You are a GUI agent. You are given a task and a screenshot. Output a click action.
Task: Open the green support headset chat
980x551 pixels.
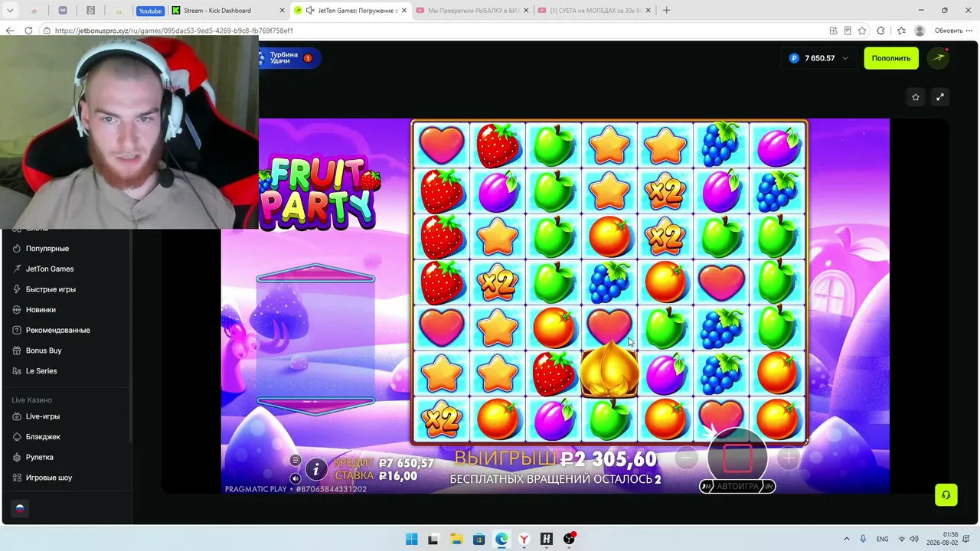click(x=946, y=494)
